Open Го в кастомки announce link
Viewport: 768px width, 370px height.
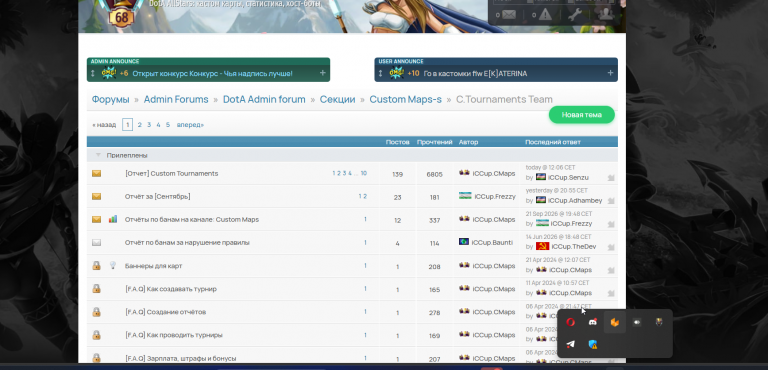click(x=475, y=74)
